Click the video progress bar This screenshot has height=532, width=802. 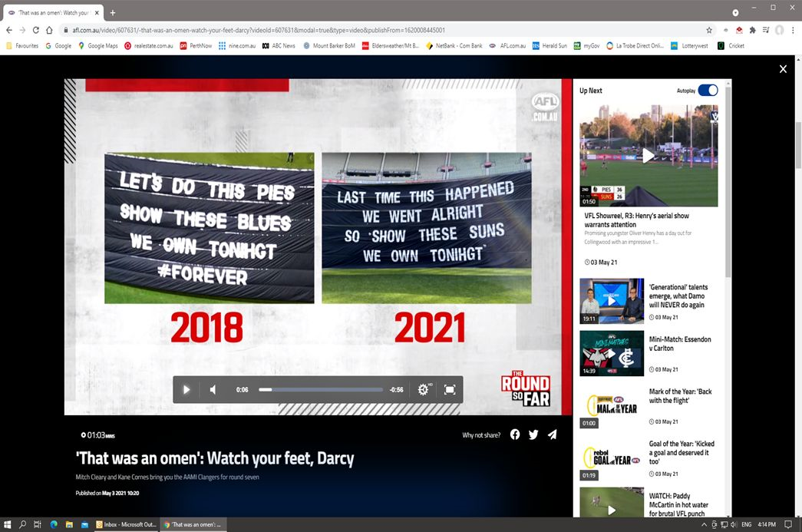click(321, 390)
